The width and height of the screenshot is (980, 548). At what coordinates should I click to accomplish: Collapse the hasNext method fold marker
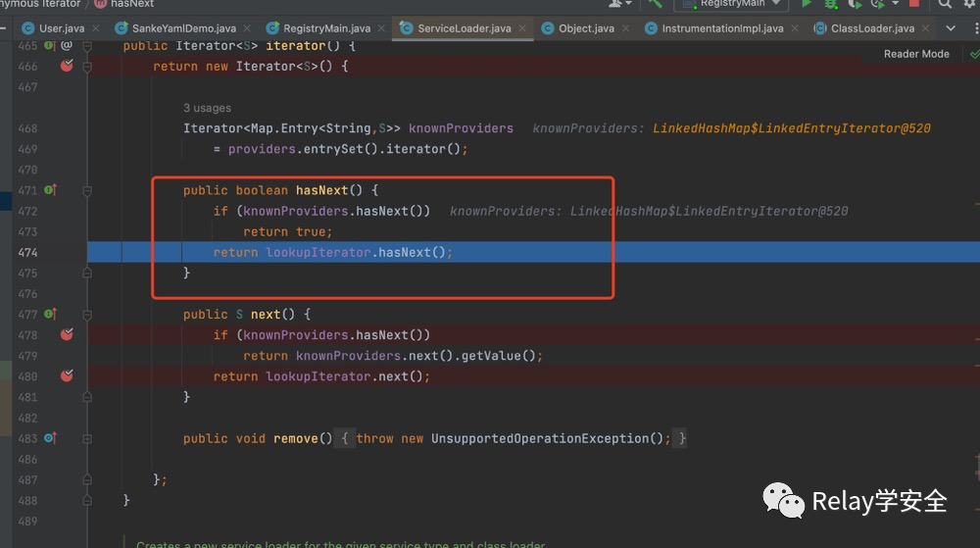click(87, 190)
